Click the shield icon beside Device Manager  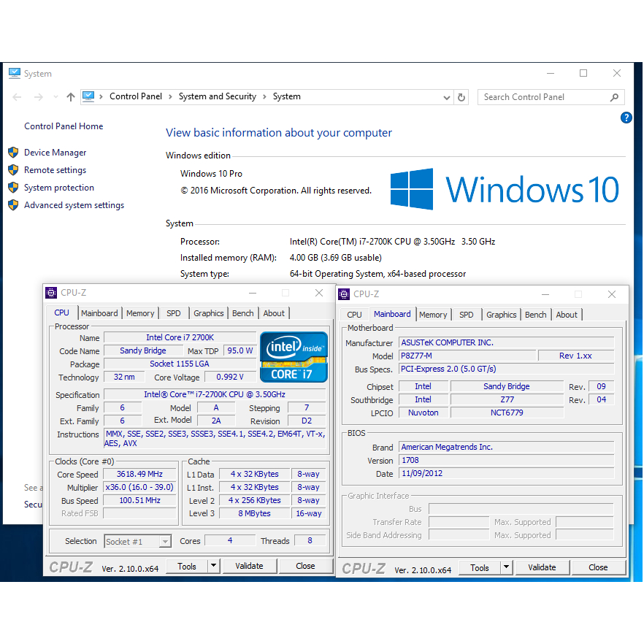pyautogui.click(x=13, y=153)
